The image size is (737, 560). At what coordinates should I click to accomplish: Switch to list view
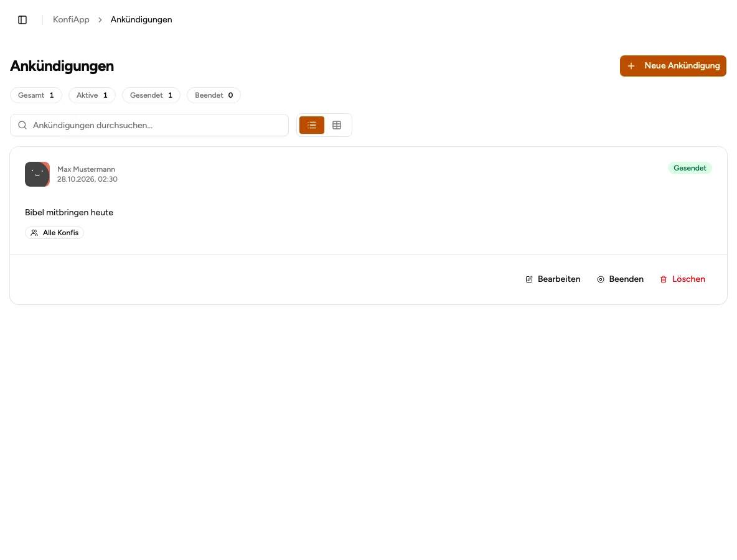pos(312,126)
